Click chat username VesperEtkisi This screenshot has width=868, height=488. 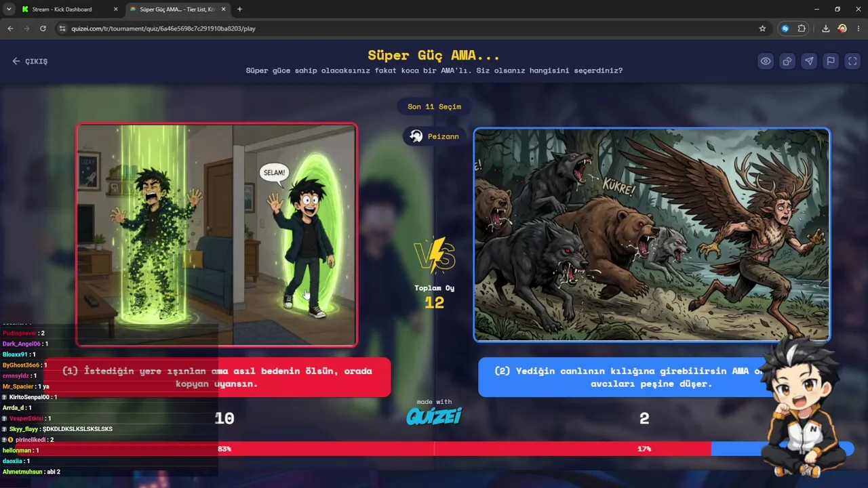(x=26, y=419)
